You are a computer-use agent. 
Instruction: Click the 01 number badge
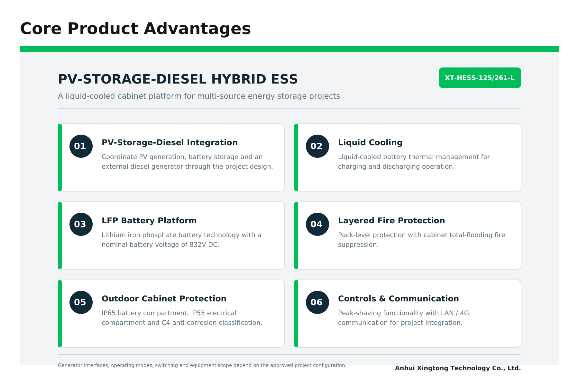pos(81,146)
